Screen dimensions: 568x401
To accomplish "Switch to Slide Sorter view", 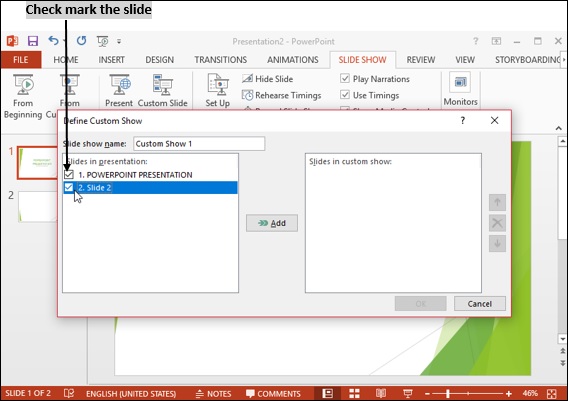I will (354, 393).
